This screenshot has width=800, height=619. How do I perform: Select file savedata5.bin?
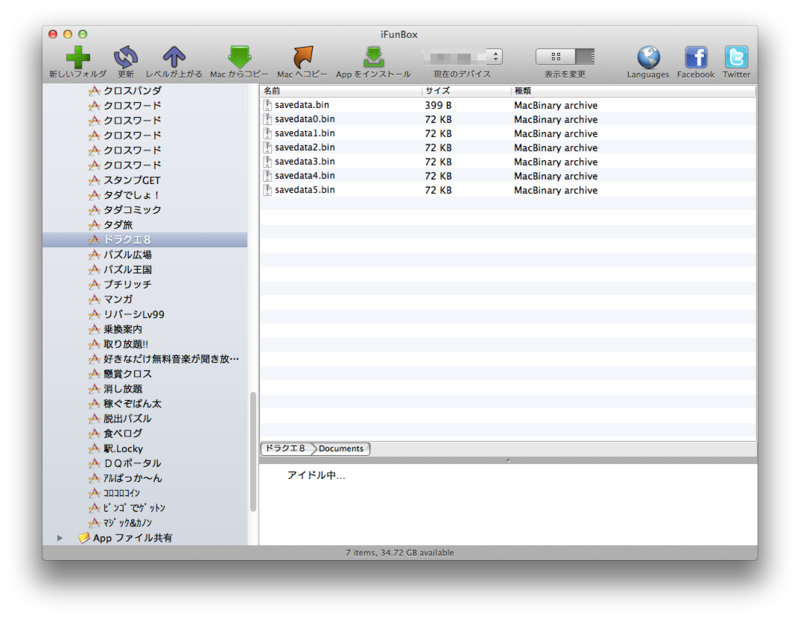[508, 190]
